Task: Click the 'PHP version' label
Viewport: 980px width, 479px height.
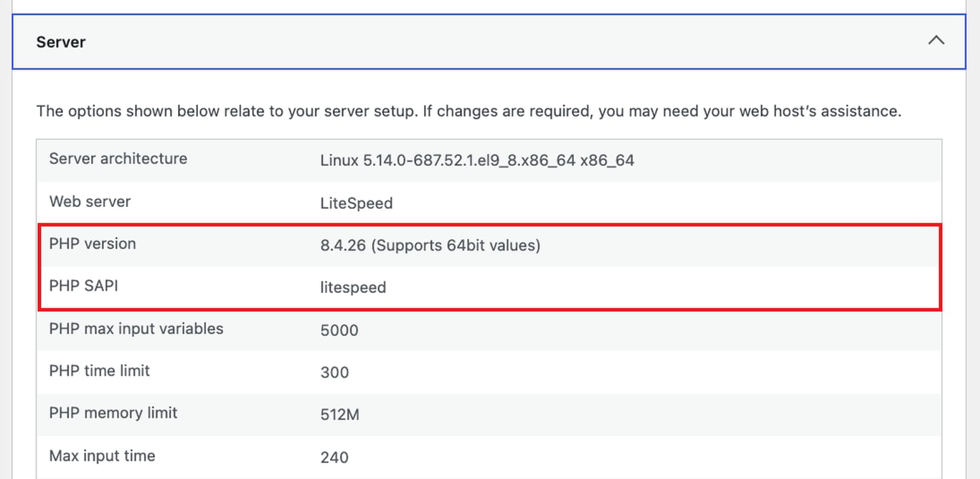Action: coord(93,243)
